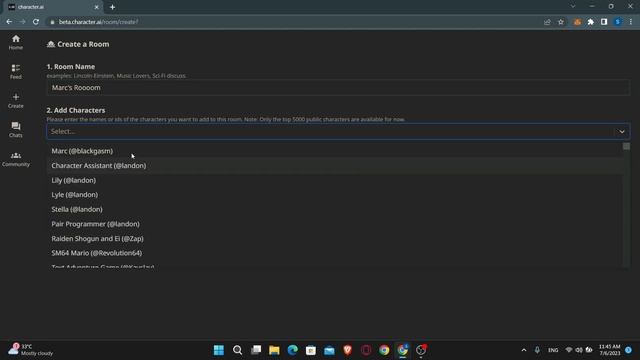Viewport: 640px width, 360px height.
Task: Open a new browser tab
Action: coord(112,7)
